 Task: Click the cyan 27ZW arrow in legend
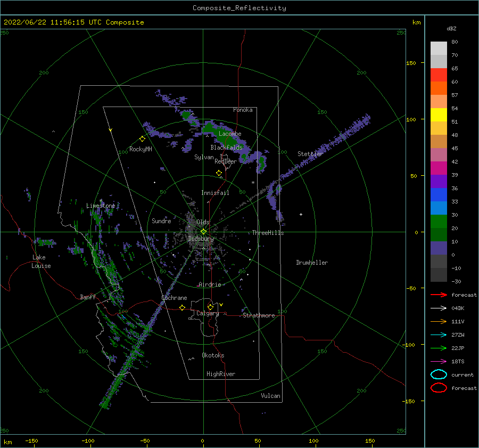tap(439, 335)
